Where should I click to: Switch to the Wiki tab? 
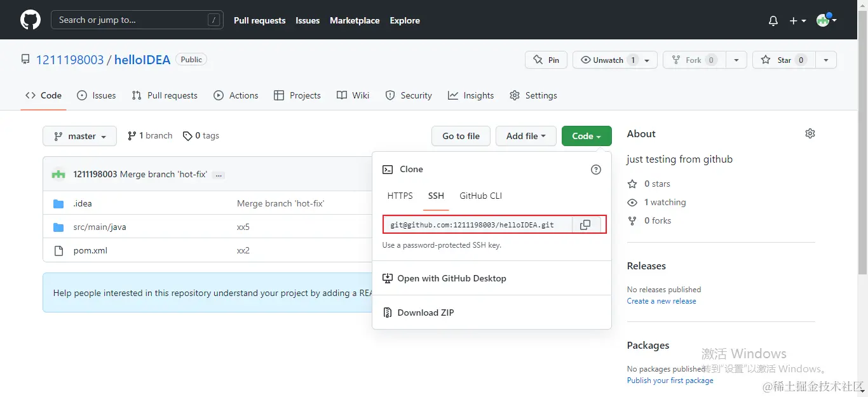[x=353, y=95]
